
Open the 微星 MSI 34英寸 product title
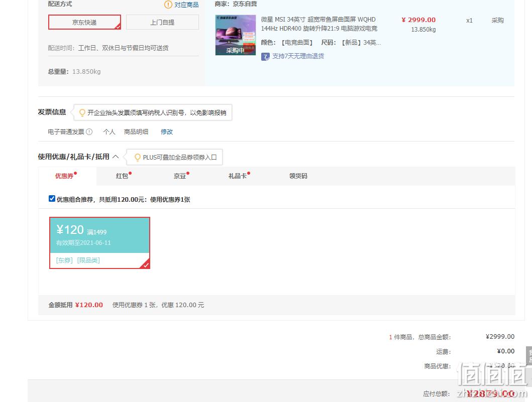(319, 24)
